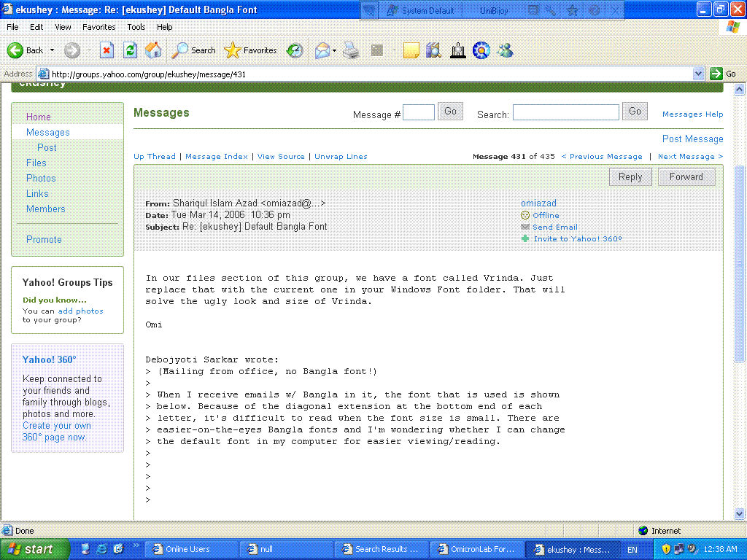Go to Next Message link

pyautogui.click(x=690, y=157)
